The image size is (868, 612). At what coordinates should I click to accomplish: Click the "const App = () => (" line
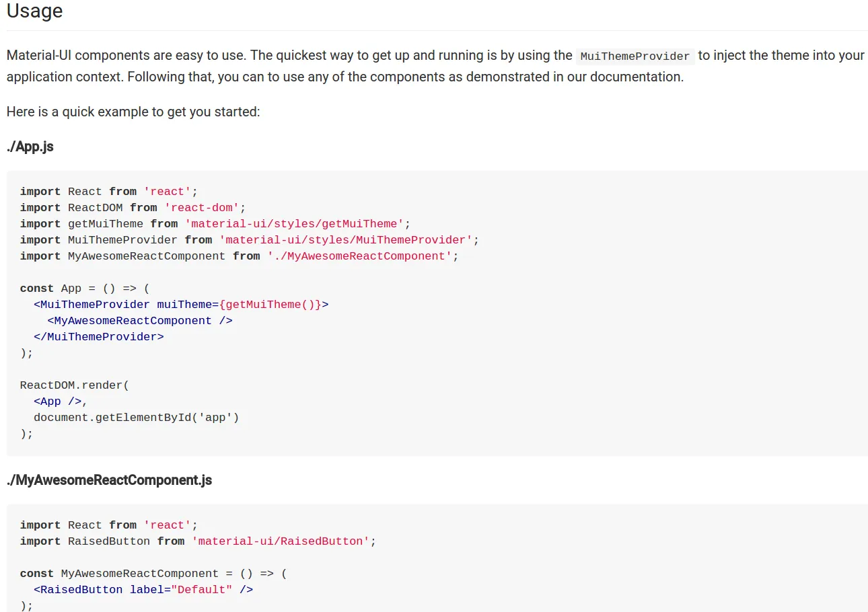coord(85,289)
